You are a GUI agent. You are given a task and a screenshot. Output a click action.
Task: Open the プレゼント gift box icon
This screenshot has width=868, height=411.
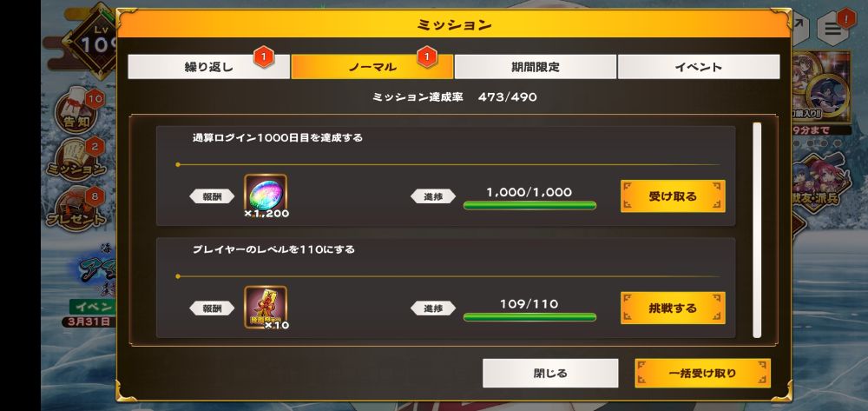(77, 209)
